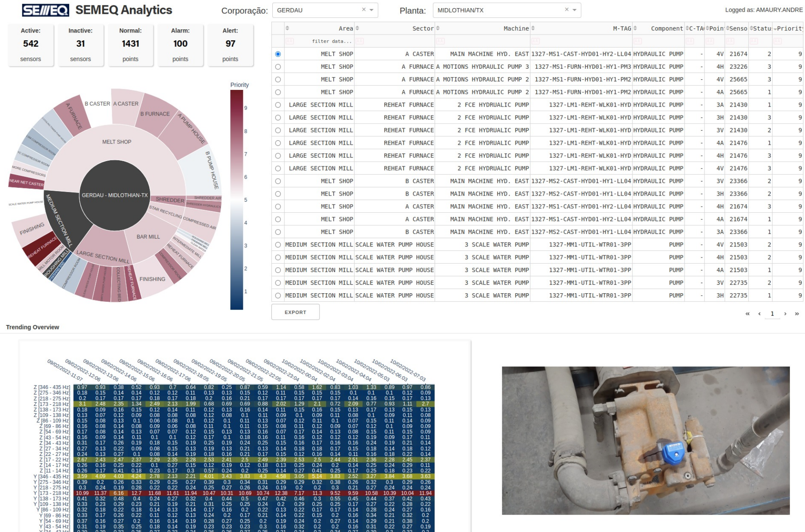Select the row with point 3H sensor 21430
This screenshot has width=805, height=532.
pos(278,118)
